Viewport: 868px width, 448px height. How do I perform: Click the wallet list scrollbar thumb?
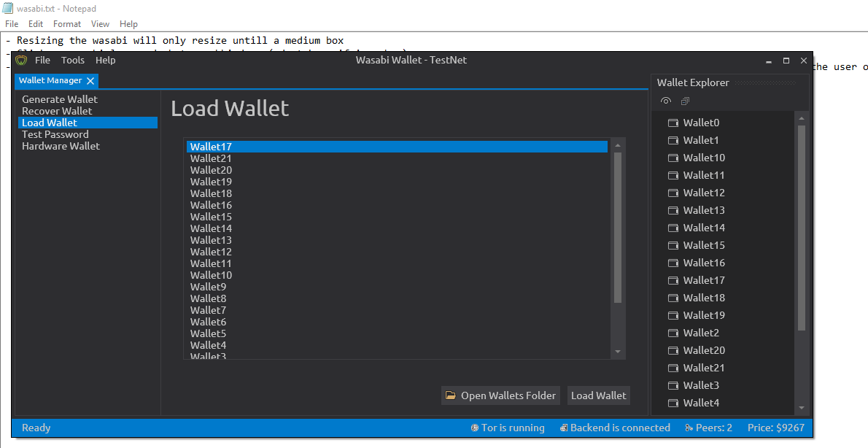click(x=618, y=227)
